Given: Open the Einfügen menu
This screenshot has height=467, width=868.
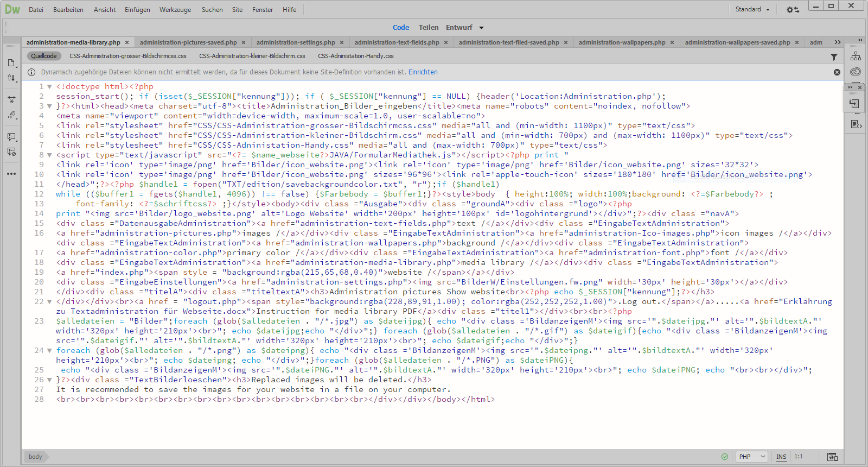Looking at the screenshot, I should [x=137, y=10].
